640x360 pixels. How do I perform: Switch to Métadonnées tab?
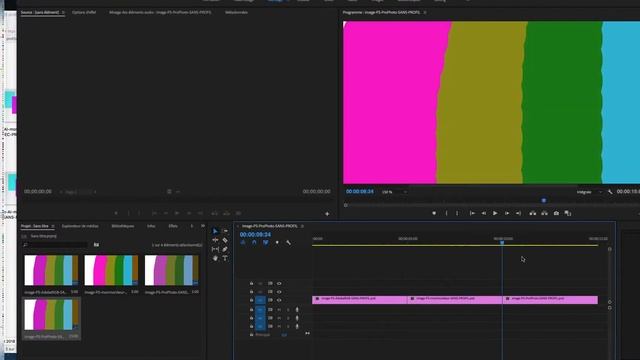click(x=236, y=12)
